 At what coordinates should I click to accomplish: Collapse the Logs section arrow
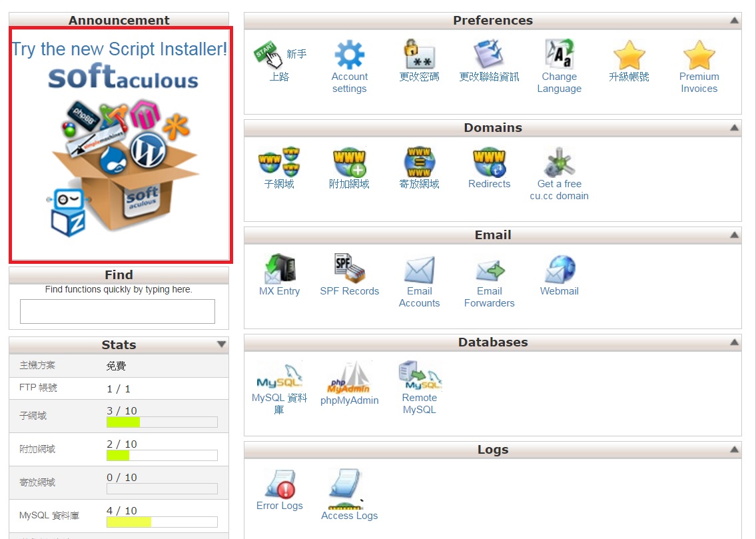click(x=734, y=449)
